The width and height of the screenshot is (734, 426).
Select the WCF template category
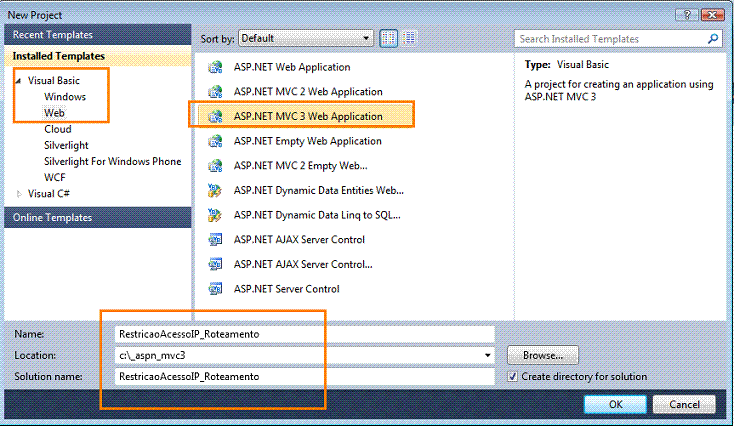coord(55,178)
